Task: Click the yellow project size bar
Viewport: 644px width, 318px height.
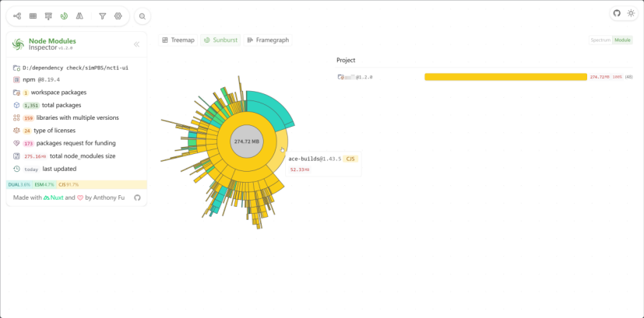Action: (505, 77)
